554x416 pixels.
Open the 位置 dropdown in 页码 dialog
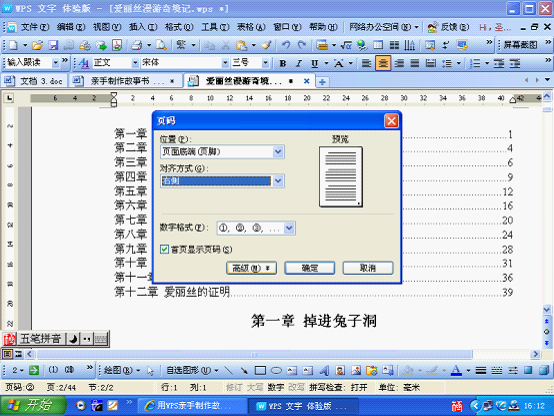tap(278, 152)
